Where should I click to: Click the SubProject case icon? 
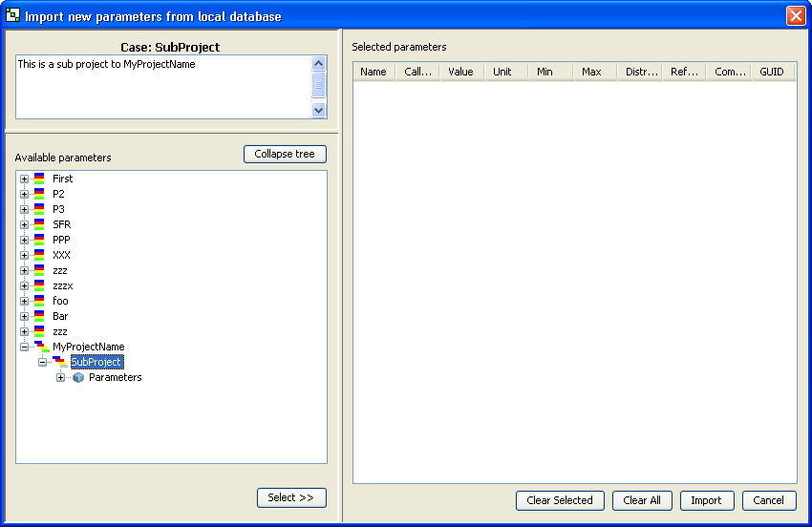coord(60,362)
